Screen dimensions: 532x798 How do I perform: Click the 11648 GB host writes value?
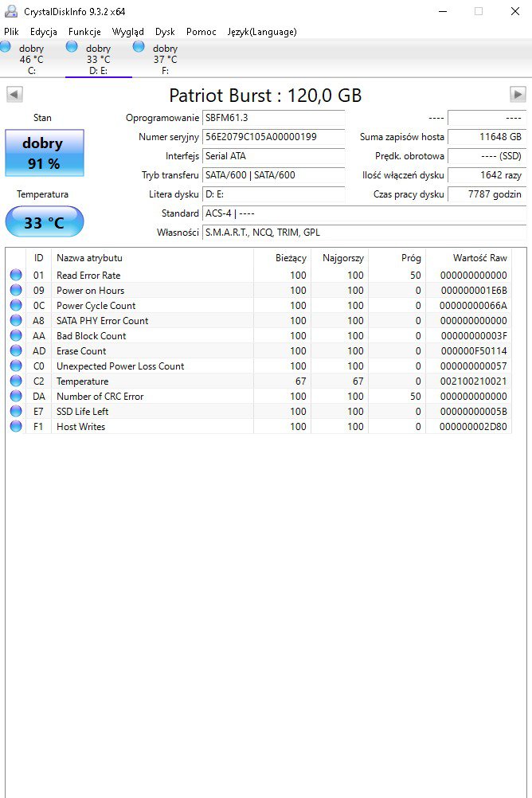pos(487,137)
